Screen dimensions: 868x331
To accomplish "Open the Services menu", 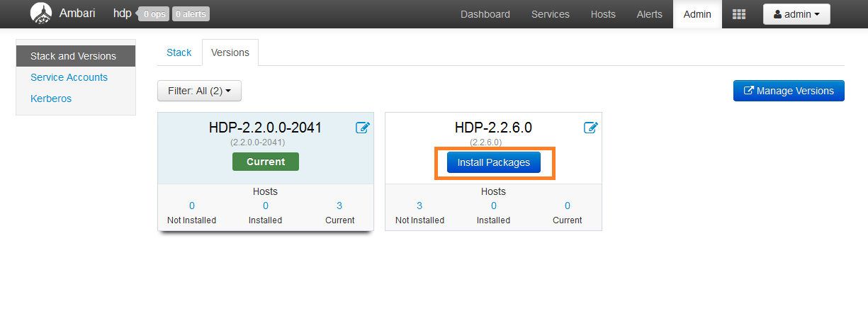I will coord(551,14).
